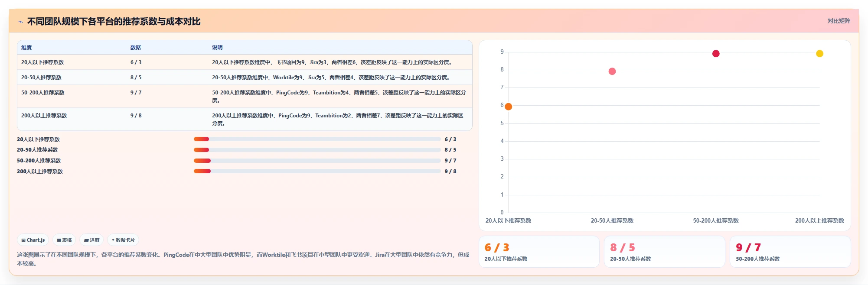Click the 20-50人推荐系数 x-axis label on the chart
This screenshot has width=868, height=285.
tap(612, 220)
